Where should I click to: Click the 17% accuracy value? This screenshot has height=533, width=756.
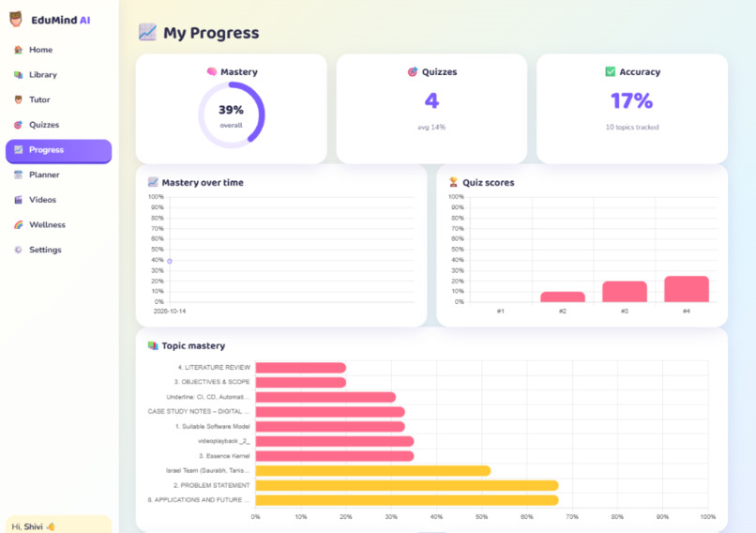coord(631,100)
